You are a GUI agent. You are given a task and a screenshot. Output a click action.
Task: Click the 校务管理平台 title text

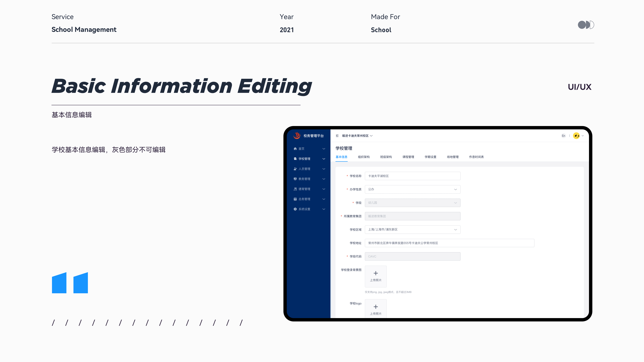(313, 136)
